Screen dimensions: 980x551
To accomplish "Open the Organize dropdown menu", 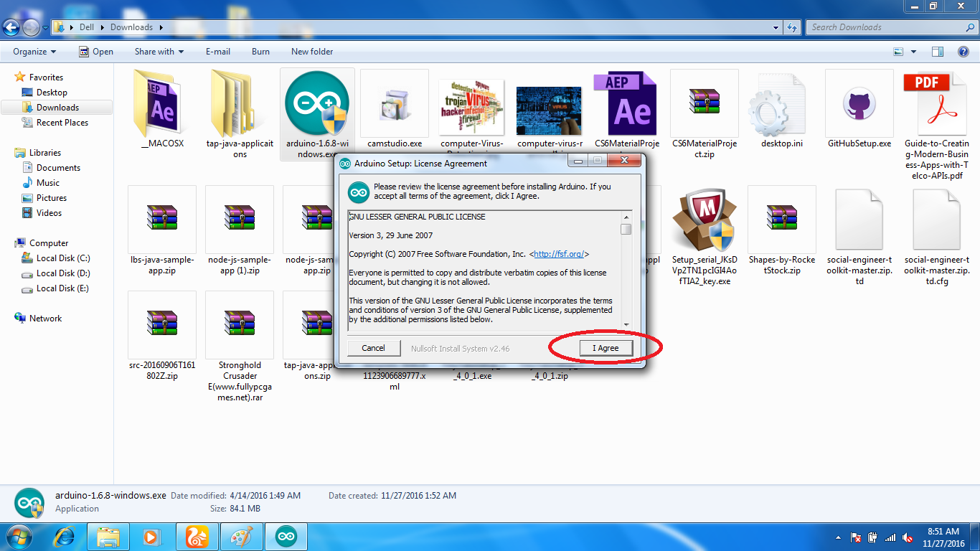I will 33,51.
